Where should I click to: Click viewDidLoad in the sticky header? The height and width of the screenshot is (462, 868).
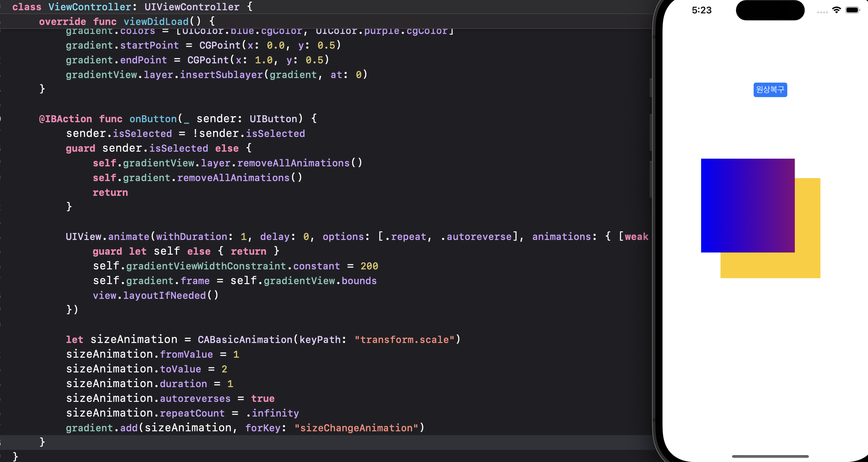tap(156, 21)
